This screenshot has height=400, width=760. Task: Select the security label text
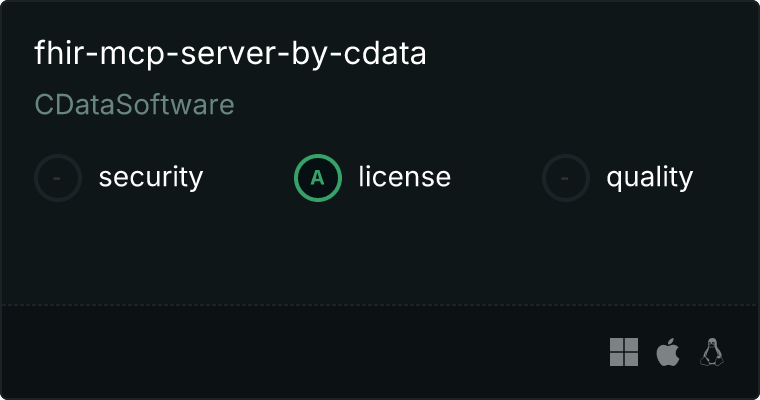click(x=150, y=178)
